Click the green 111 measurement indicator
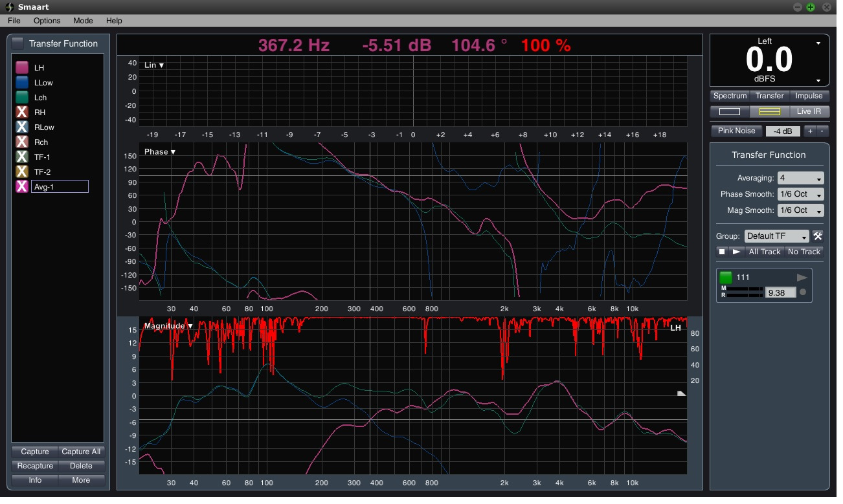This screenshot has width=843, height=504. point(726,278)
